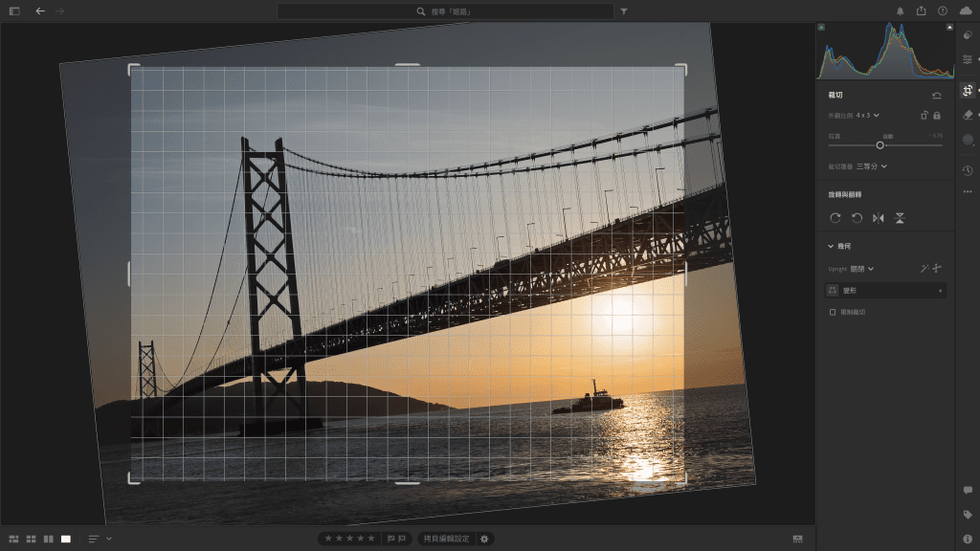Toggle portrait crop orientation icon
The width and height of the screenshot is (980, 551).
point(924,115)
